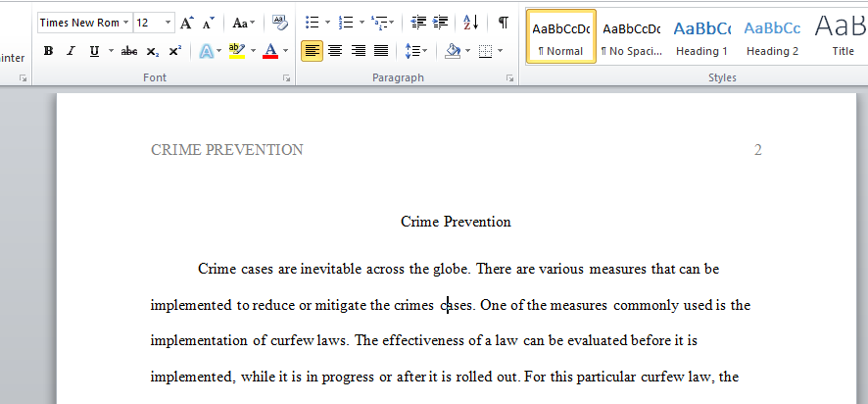
Task: Click the Shrink Font icon
Action: tap(208, 23)
